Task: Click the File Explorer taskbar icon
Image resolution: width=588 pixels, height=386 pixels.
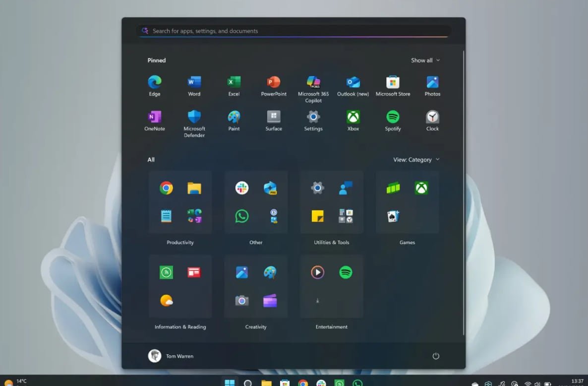Action: click(x=266, y=383)
